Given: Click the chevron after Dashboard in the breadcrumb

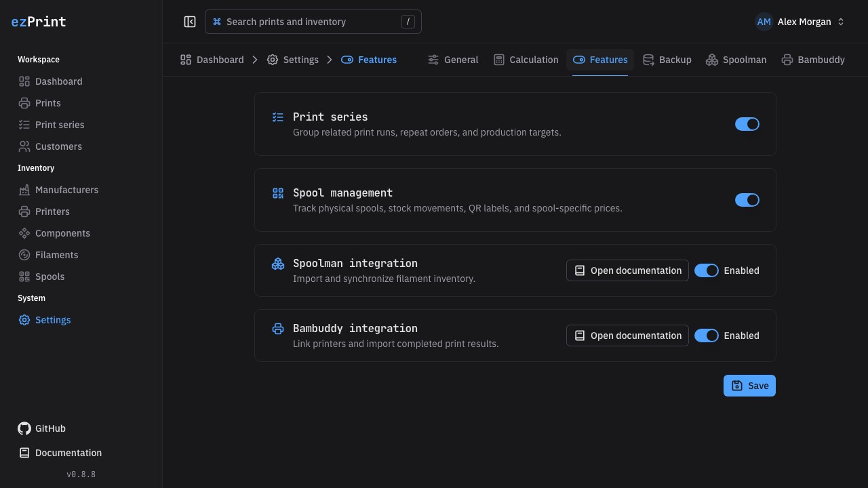Looking at the screenshot, I should [x=255, y=60].
